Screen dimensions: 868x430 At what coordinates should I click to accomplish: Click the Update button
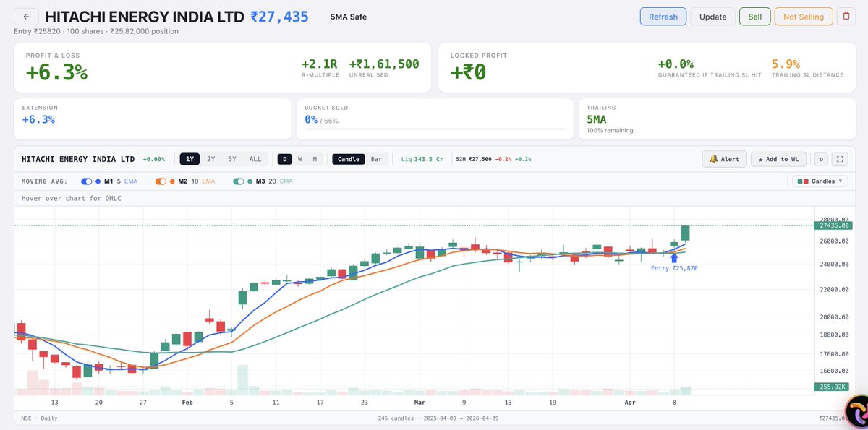[712, 17]
